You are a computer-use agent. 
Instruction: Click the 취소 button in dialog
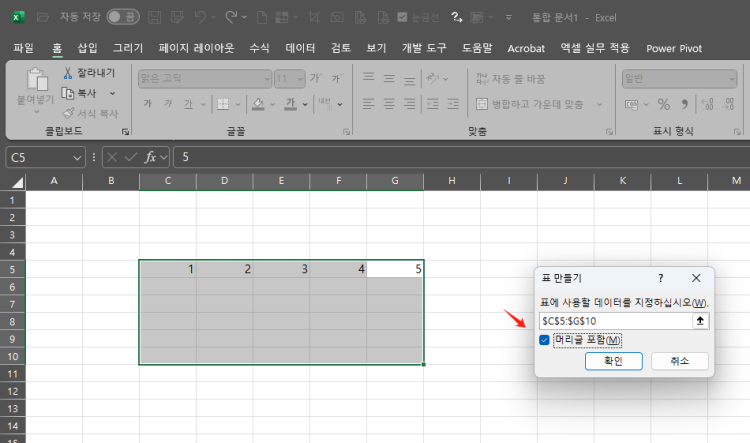coord(680,361)
